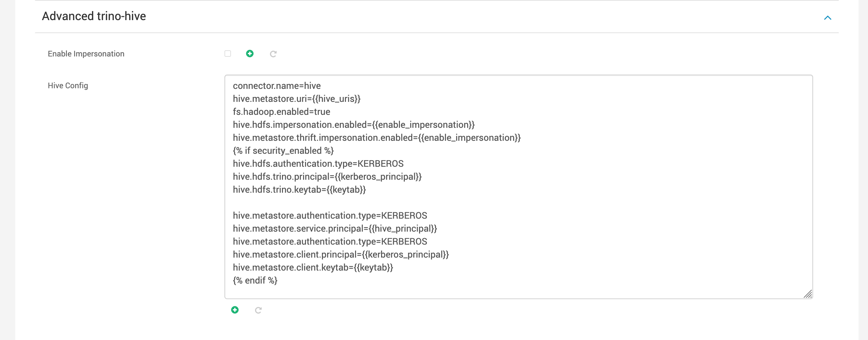Click the Enable Impersonation label
The image size is (868, 340).
tap(86, 54)
